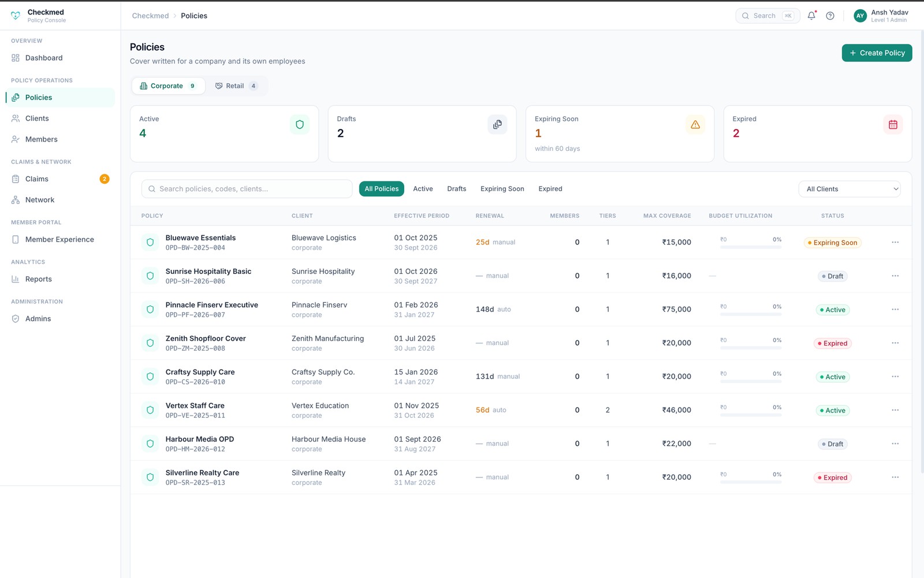
Task: Open the Member Experience page
Action: pyautogui.click(x=60, y=239)
